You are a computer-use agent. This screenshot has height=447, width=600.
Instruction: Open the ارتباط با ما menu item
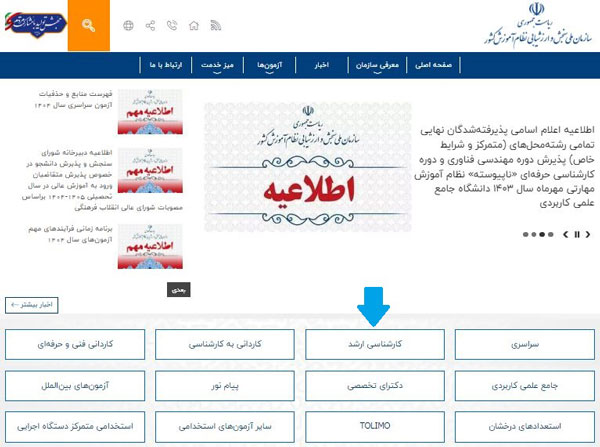[x=166, y=65]
